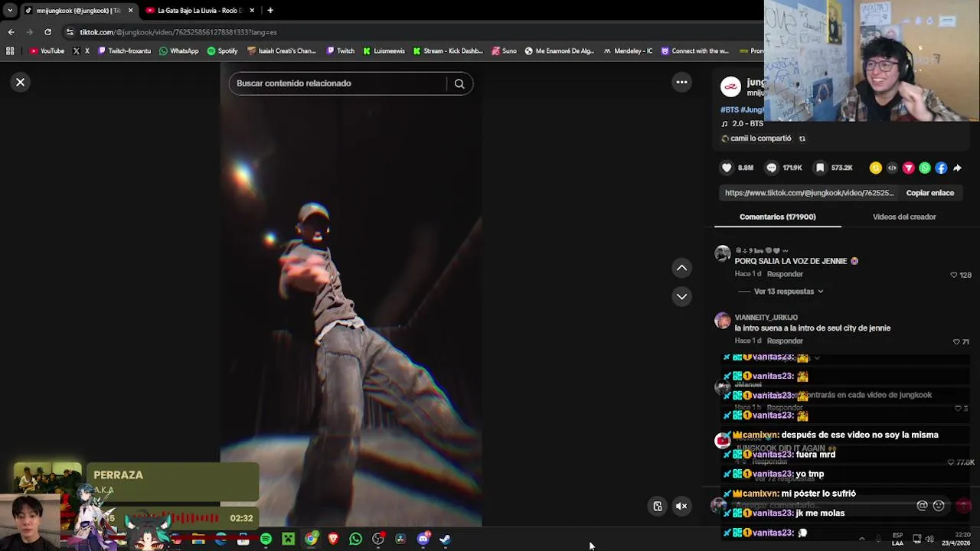Screen dimensions: 980x551
Task: Reply to the 'PORQ SALIA LA VOZ' comment
Action: click(x=785, y=274)
